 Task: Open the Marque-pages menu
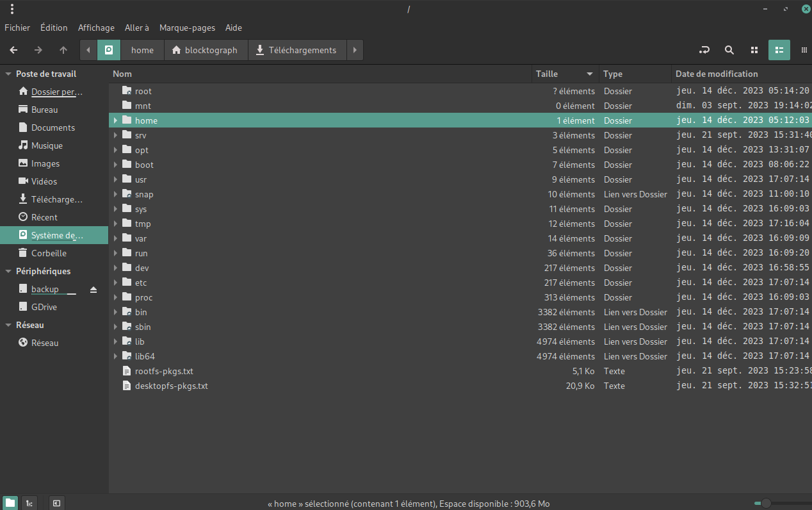click(x=187, y=28)
